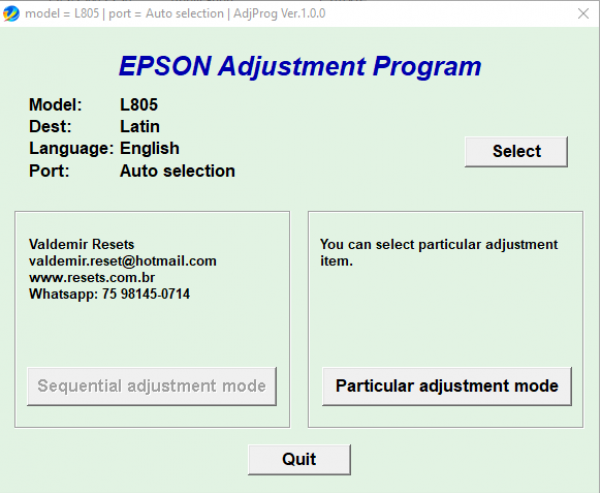Click the Language: label
The height and width of the screenshot is (493, 600).
[72, 149]
